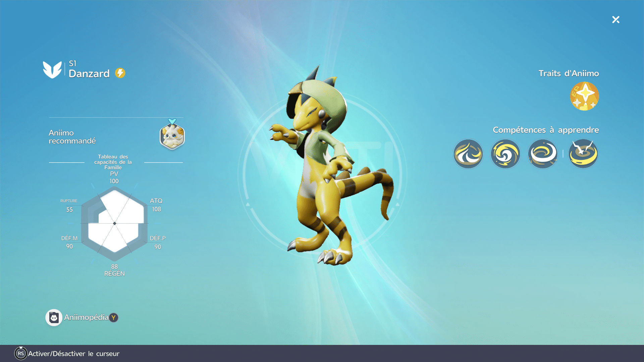Screen dimensions: 644x362
Task: Click the RUPTURE 55 stat
Action: click(69, 205)
